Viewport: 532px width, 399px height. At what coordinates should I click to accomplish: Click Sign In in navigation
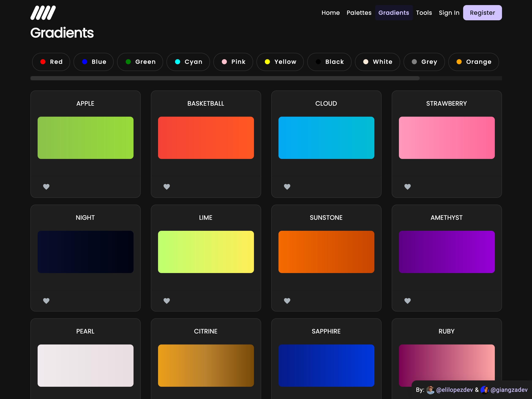point(449,13)
